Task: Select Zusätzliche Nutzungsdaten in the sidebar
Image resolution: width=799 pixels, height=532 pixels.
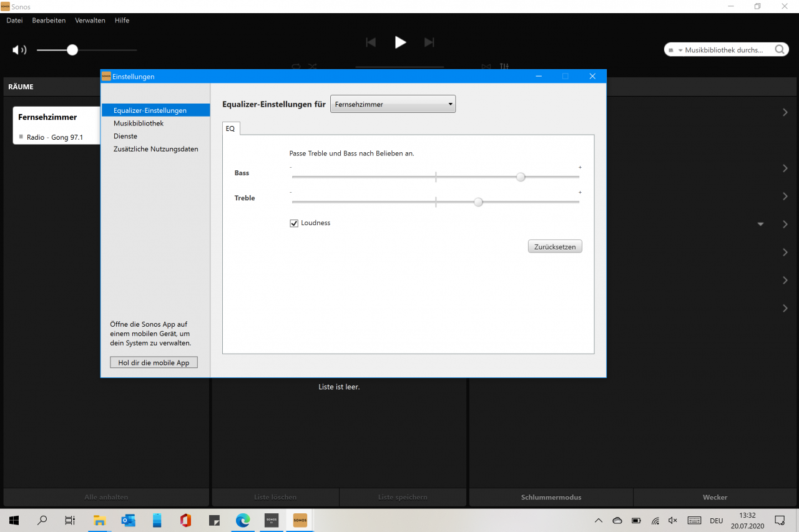Action: [155, 149]
